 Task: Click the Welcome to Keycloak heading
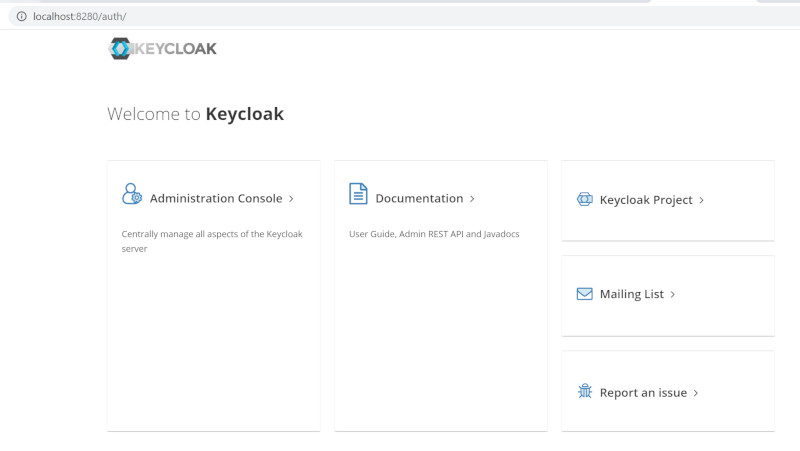pyautogui.click(x=195, y=114)
